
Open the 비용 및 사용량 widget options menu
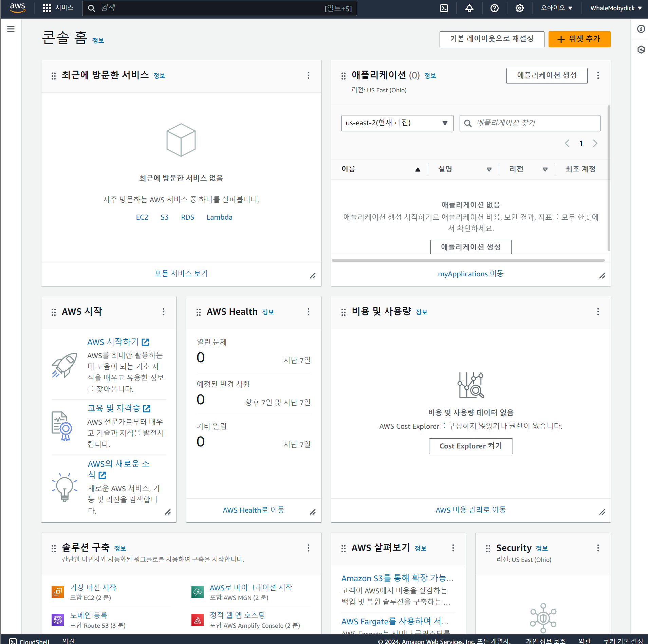pyautogui.click(x=598, y=312)
